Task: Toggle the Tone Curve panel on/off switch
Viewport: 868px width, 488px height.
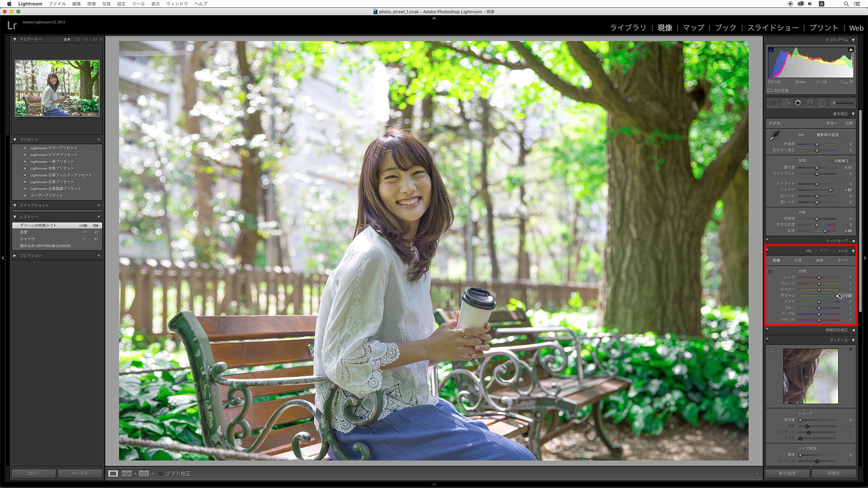Action: [767, 239]
